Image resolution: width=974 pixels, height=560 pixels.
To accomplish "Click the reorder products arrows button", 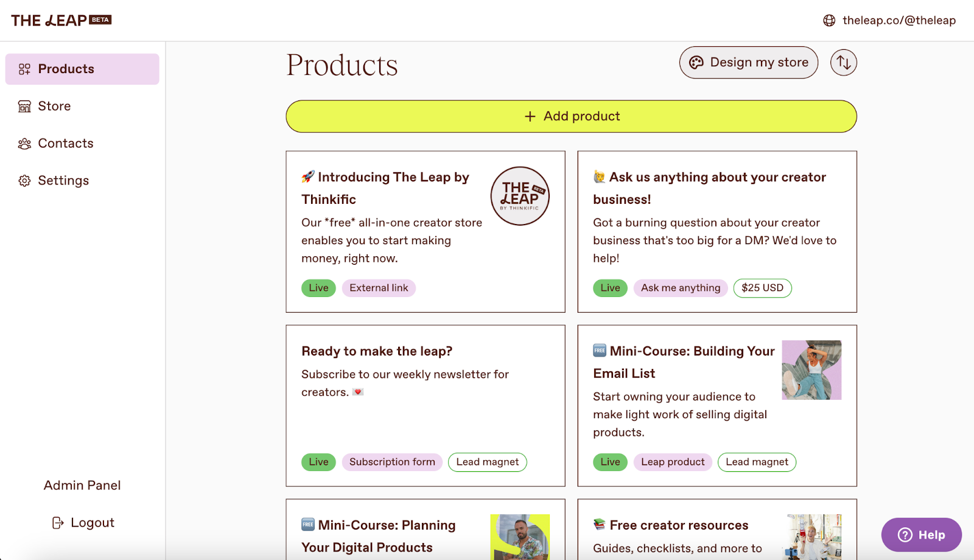I will 844,63.
